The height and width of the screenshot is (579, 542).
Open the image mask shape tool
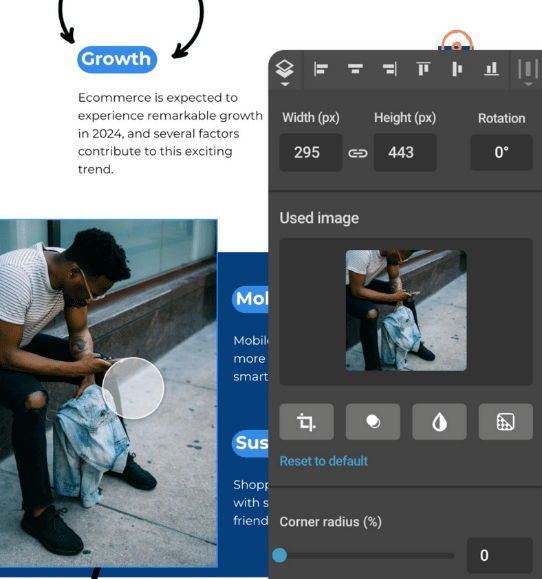[373, 422]
